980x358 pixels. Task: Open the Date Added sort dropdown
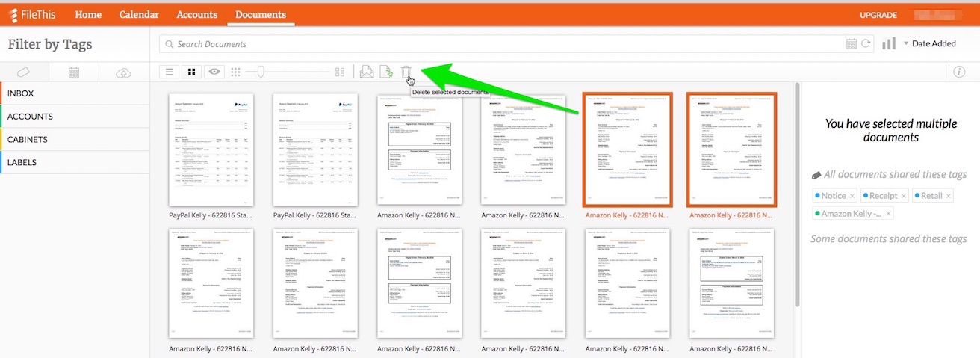[930, 43]
